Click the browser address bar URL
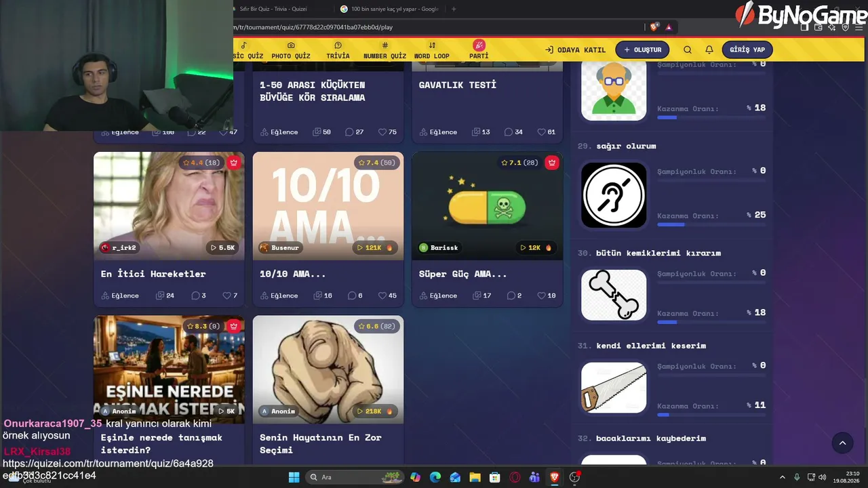Image resolution: width=868 pixels, height=488 pixels. tap(313, 27)
